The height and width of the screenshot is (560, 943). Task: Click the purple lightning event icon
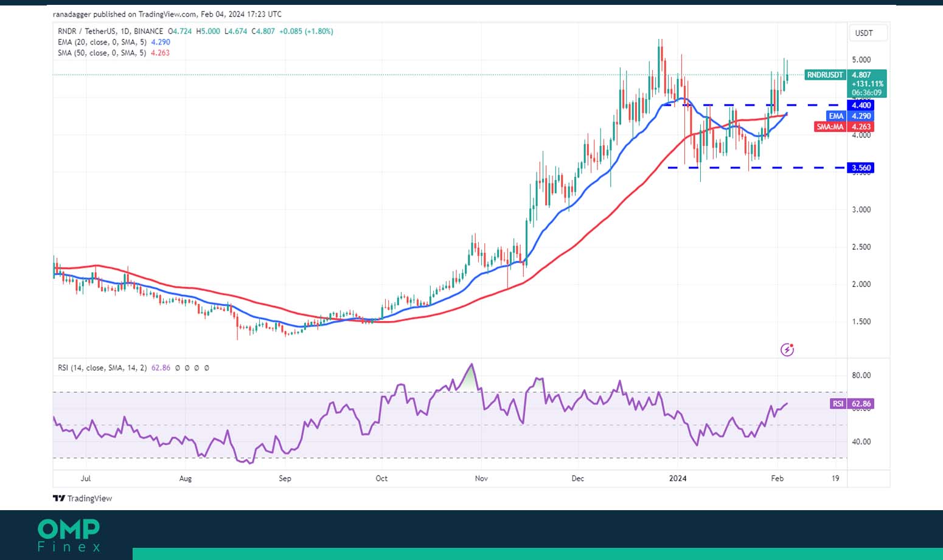click(x=787, y=350)
